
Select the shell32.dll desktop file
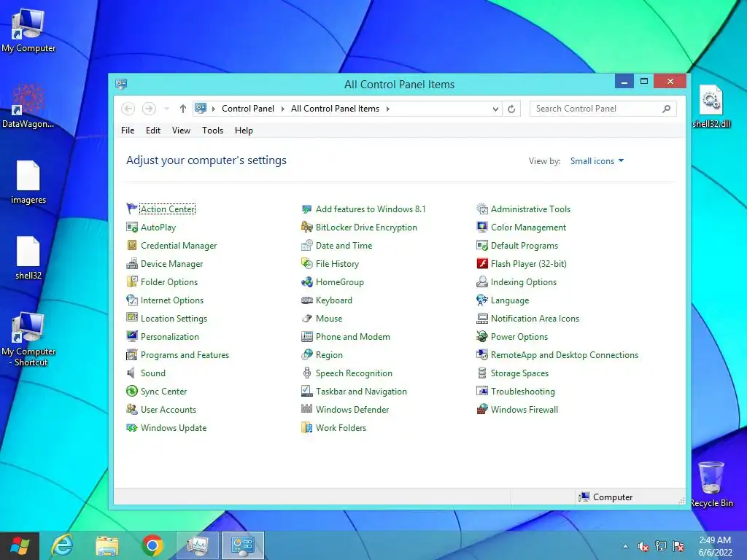click(711, 106)
